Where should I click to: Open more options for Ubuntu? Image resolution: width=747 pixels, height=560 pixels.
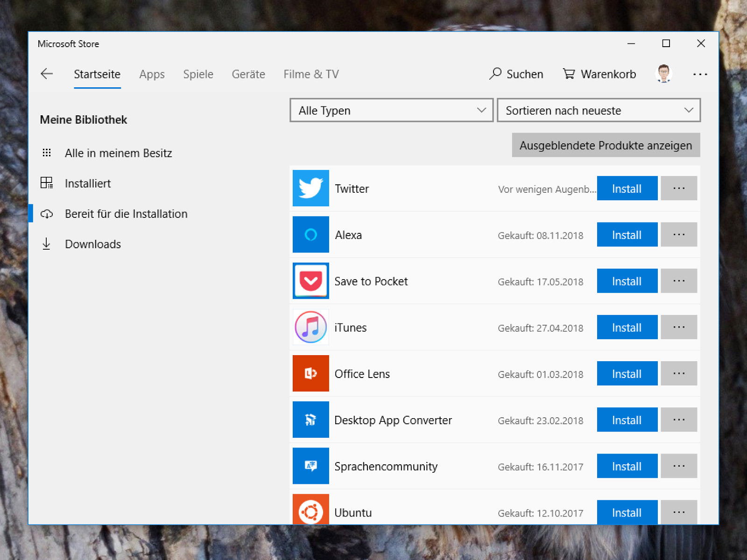click(x=679, y=512)
